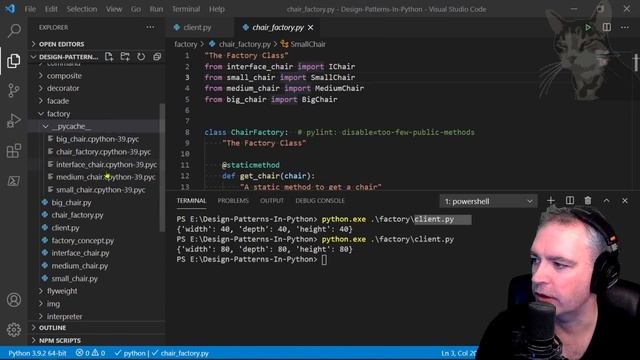The height and width of the screenshot is (360, 640).
Task: Open small_chair.py in the explorer
Action: (75, 278)
